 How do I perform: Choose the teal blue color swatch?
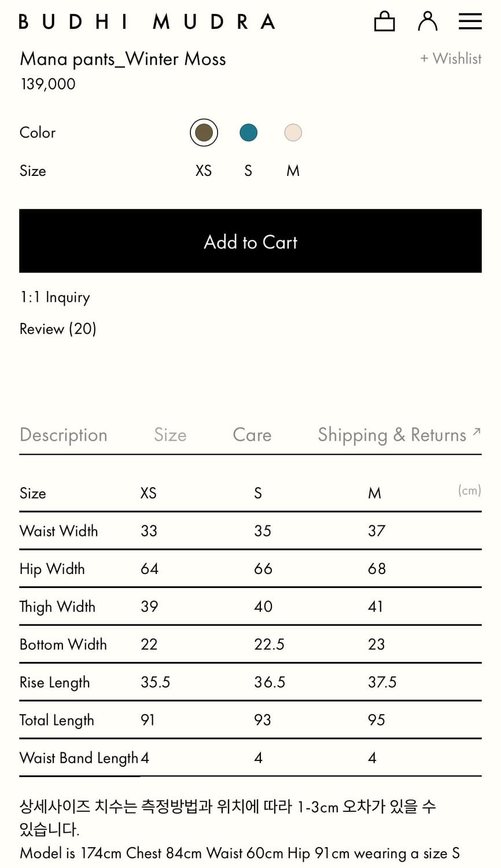click(x=248, y=133)
